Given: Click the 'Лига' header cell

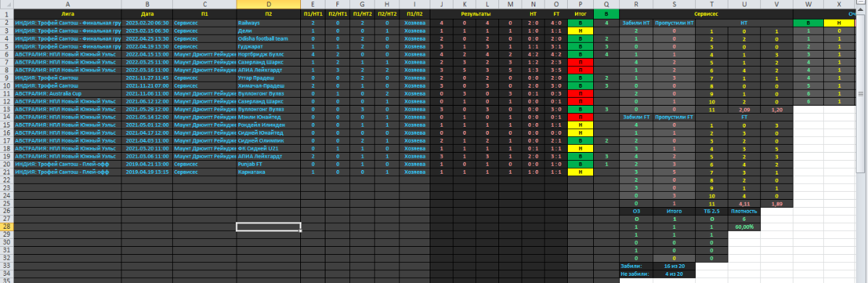Looking at the screenshot, I should [67, 14].
